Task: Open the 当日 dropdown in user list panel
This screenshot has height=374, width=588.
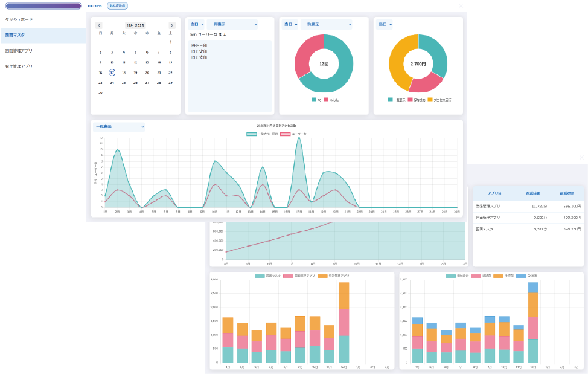Action: 197,24
